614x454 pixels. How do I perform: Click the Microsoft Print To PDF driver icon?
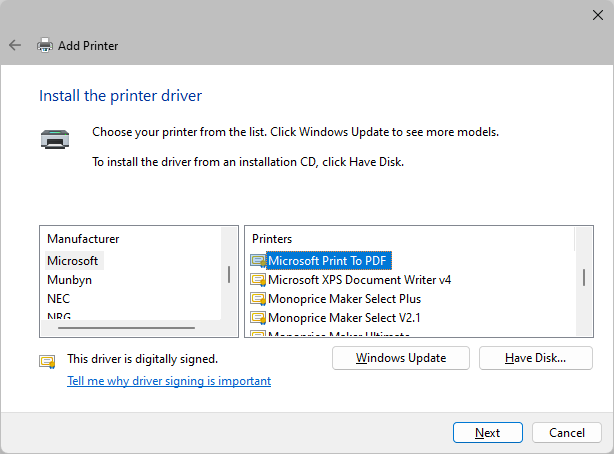(x=258, y=261)
